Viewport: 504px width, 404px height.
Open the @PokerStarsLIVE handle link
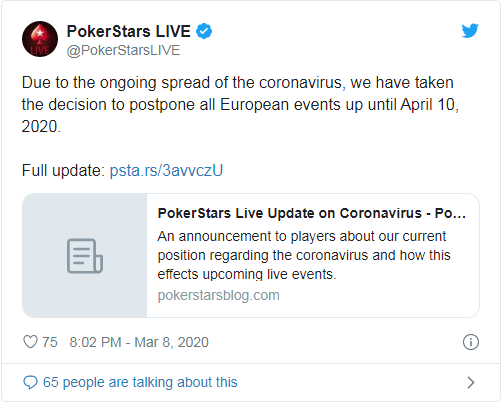pyautogui.click(x=123, y=51)
